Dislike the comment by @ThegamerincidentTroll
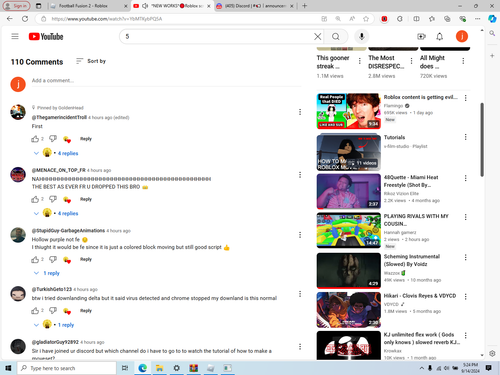Image resolution: width=500 pixels, height=375 pixels. [53, 139]
